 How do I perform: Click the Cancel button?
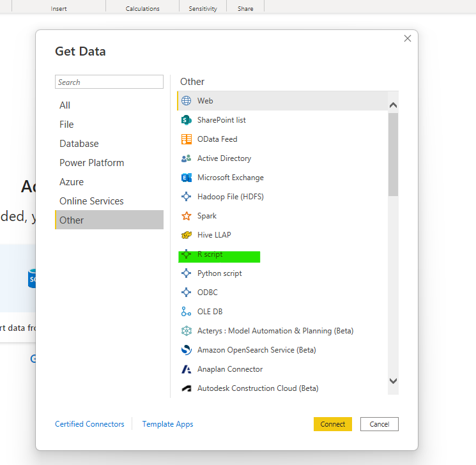click(379, 424)
